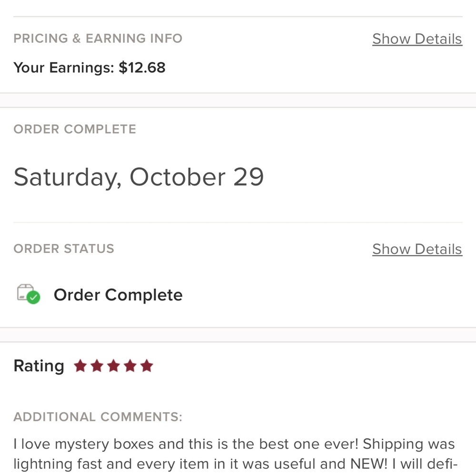476x476 pixels.
Task: Tap the green checkmark badge on package
Action: [33, 298]
